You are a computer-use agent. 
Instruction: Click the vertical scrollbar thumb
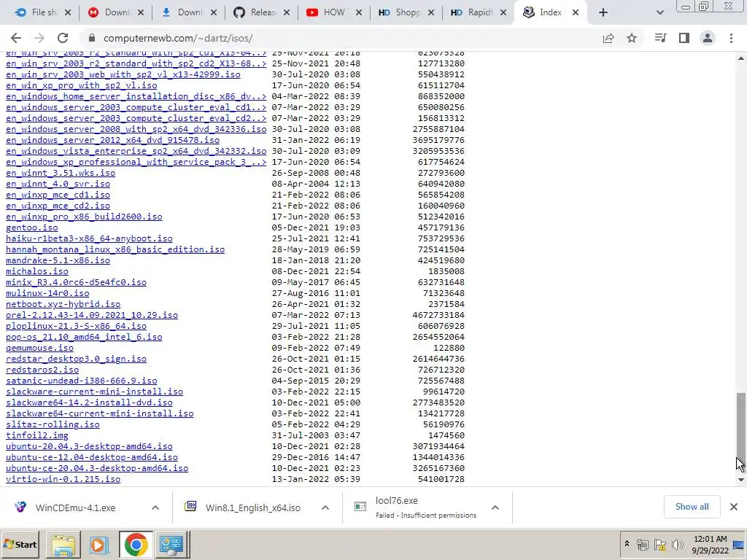tap(741, 429)
